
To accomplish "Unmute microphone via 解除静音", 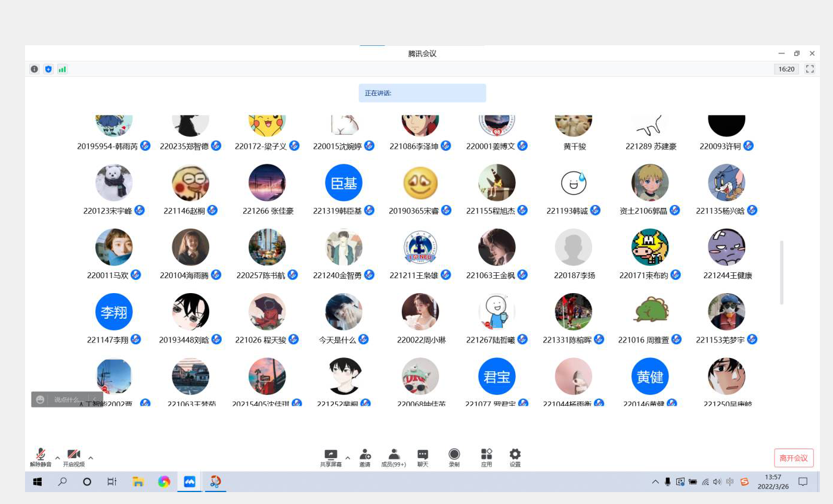I will coord(41,456).
